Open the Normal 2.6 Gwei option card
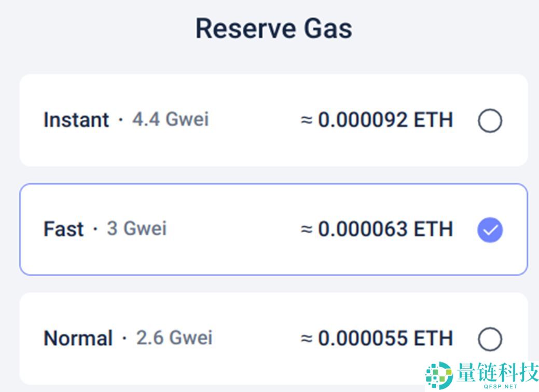 [233, 339]
